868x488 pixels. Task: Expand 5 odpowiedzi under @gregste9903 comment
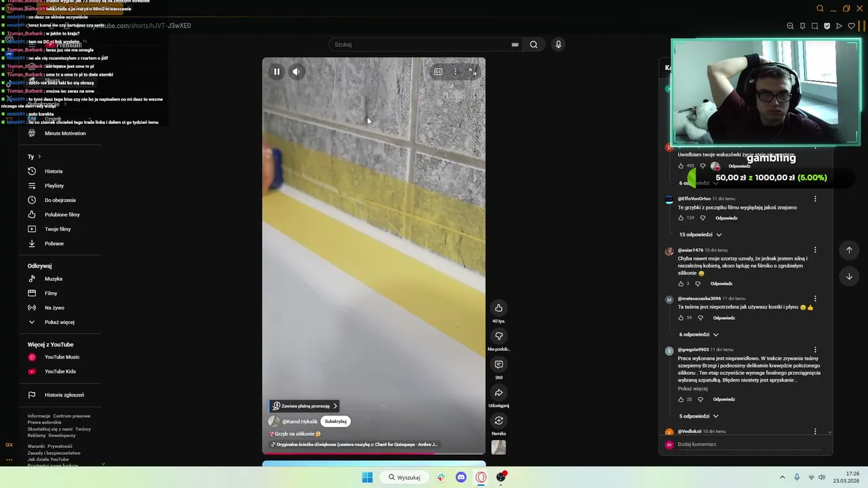698,416
